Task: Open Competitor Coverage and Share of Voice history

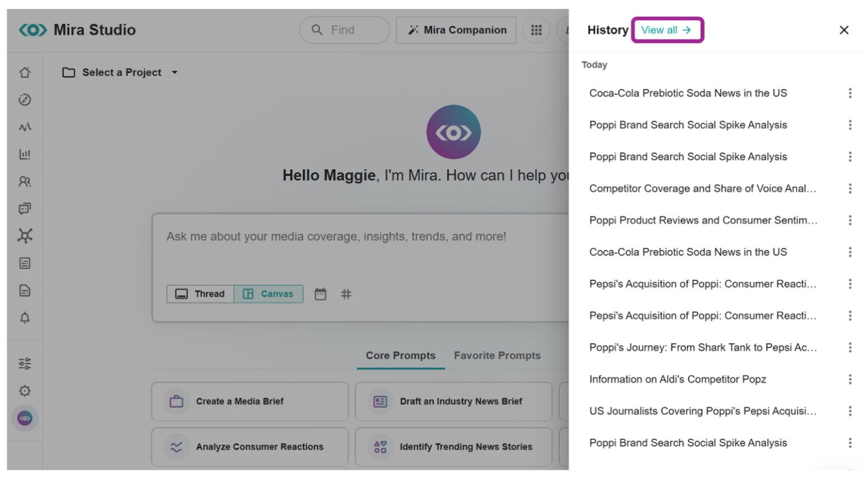Action: 703,189
